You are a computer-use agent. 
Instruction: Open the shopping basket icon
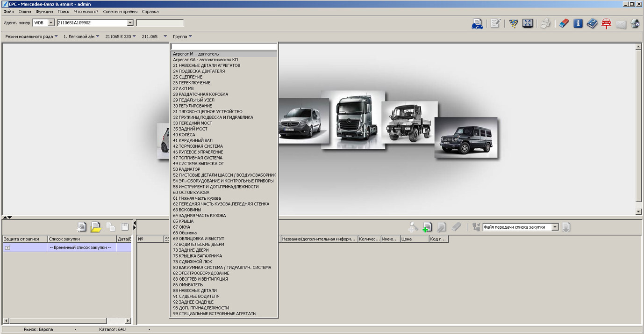click(x=514, y=23)
